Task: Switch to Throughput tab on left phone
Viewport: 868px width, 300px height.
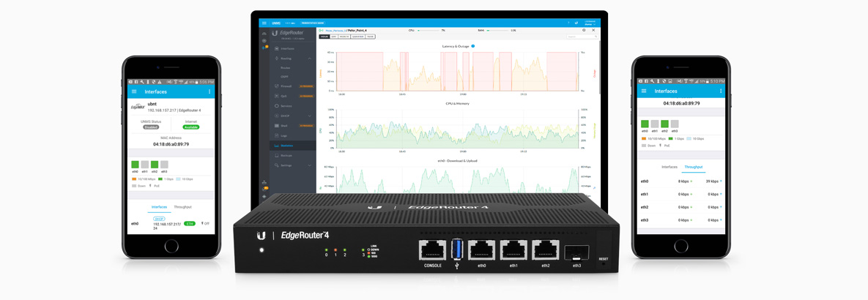Action: (182, 206)
